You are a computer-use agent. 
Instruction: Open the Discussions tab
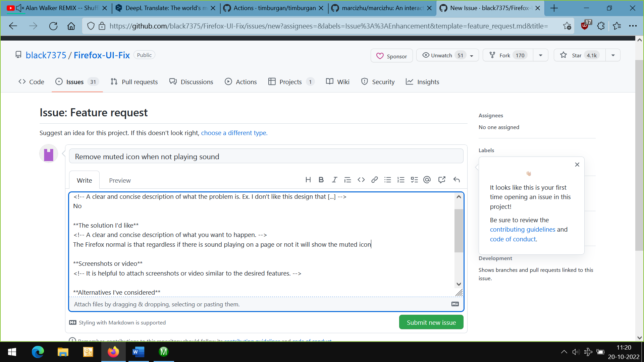pos(191,82)
